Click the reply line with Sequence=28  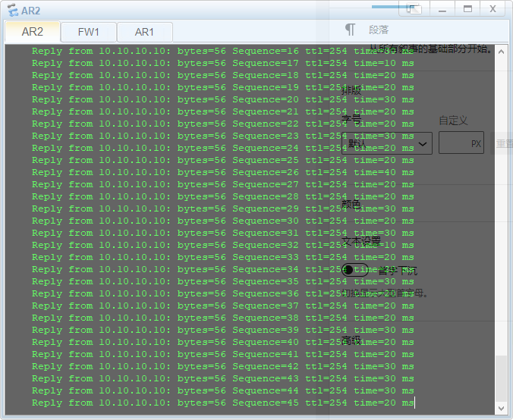222,197
